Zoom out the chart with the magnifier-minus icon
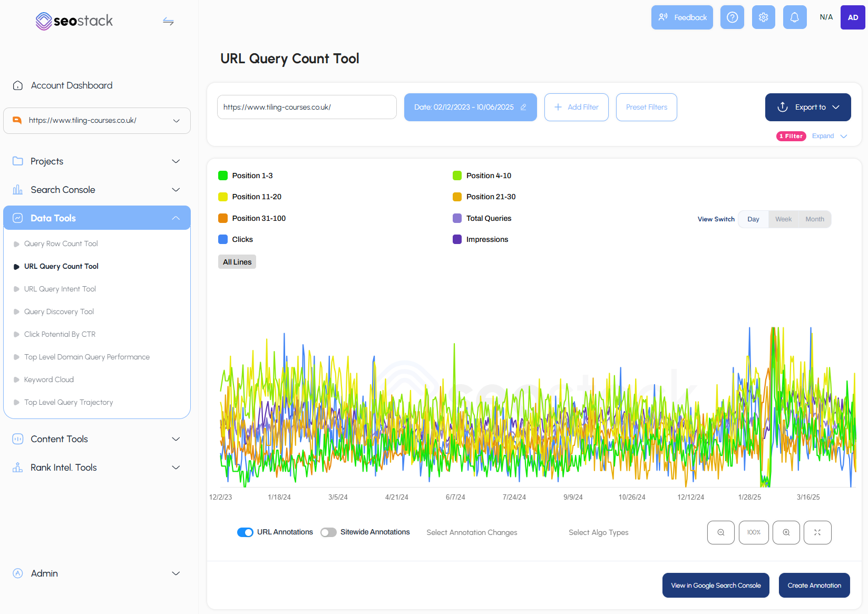 pos(720,532)
